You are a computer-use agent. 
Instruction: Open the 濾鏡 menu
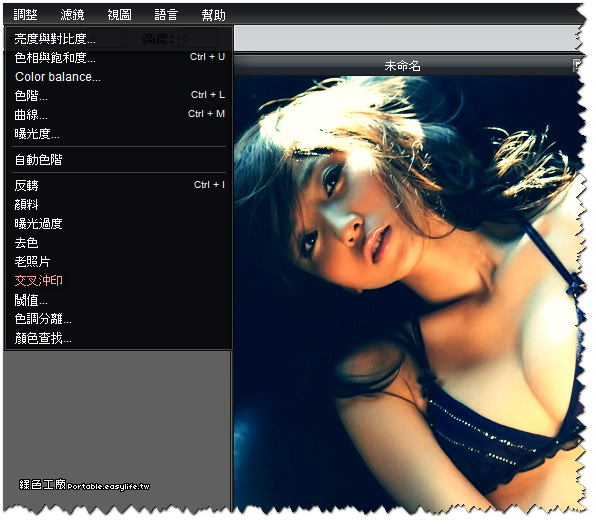click(72, 15)
